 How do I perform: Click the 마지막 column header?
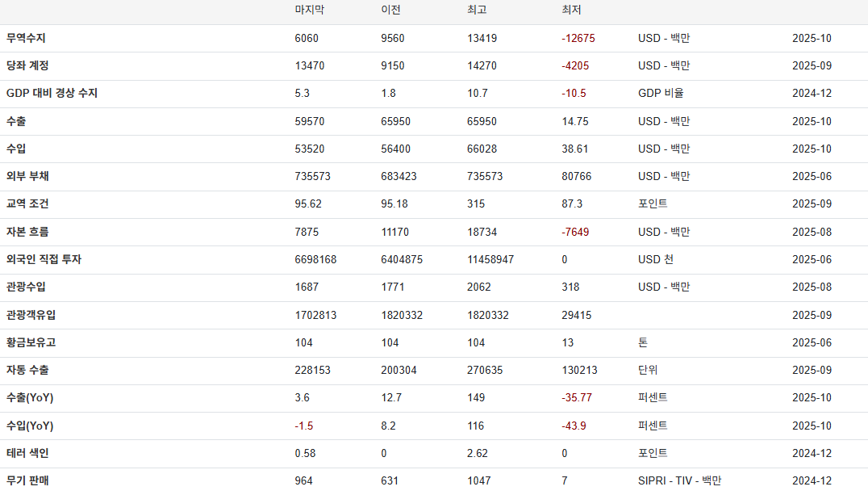click(310, 10)
